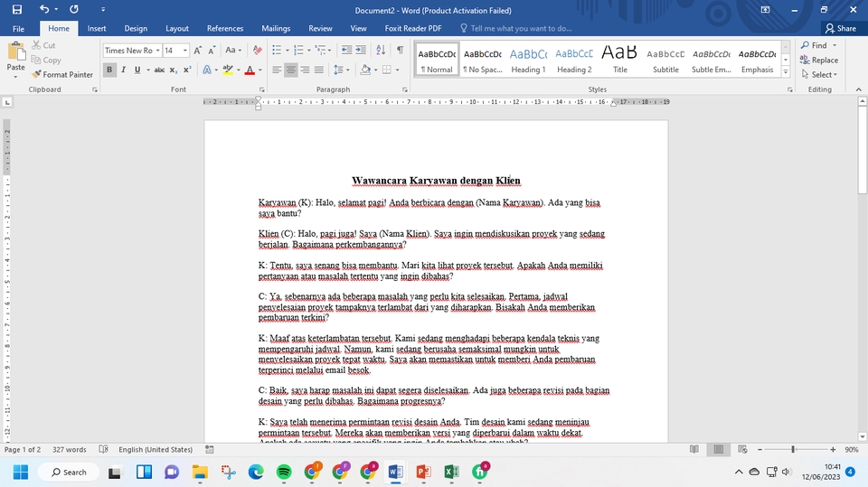Justify the paragraph text

tap(319, 70)
